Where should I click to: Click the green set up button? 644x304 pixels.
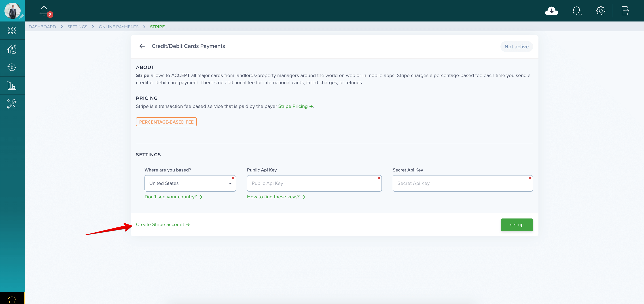tap(517, 225)
